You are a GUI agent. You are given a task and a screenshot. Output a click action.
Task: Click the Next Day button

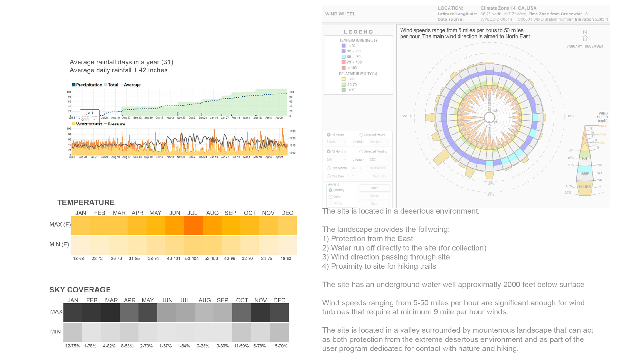tap(379, 176)
